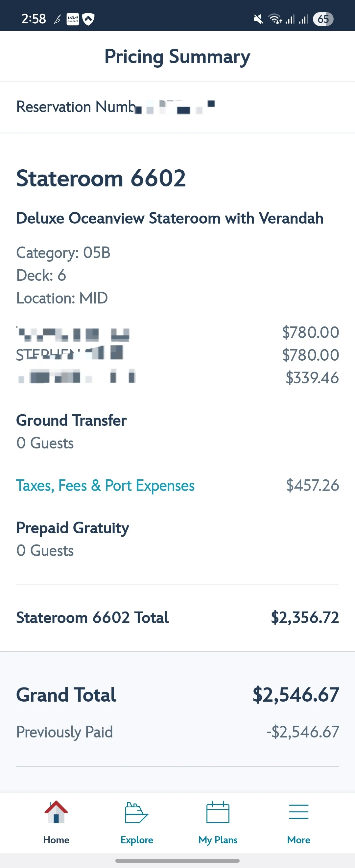Tap the Home house icon

[x=56, y=812]
